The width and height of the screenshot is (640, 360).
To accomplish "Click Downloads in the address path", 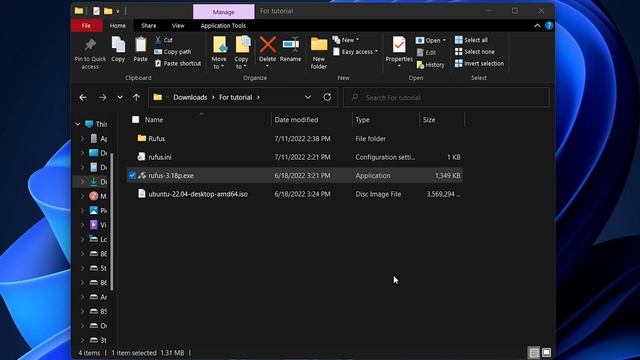I will click(x=190, y=98).
